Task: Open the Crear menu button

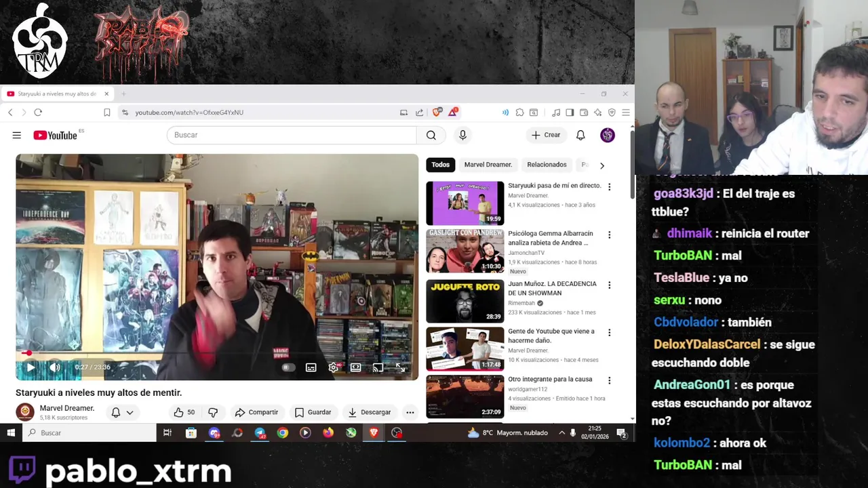Action: pyautogui.click(x=546, y=135)
